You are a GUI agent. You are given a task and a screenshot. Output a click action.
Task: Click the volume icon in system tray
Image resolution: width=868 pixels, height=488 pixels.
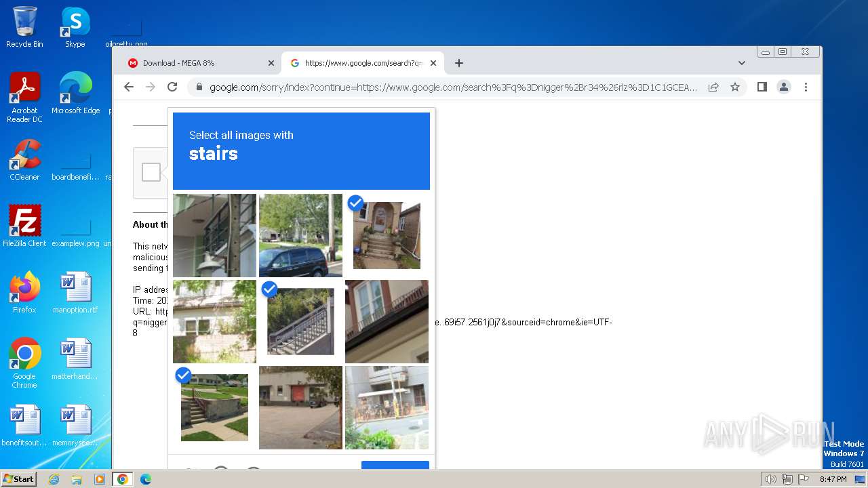pyautogui.click(x=770, y=479)
